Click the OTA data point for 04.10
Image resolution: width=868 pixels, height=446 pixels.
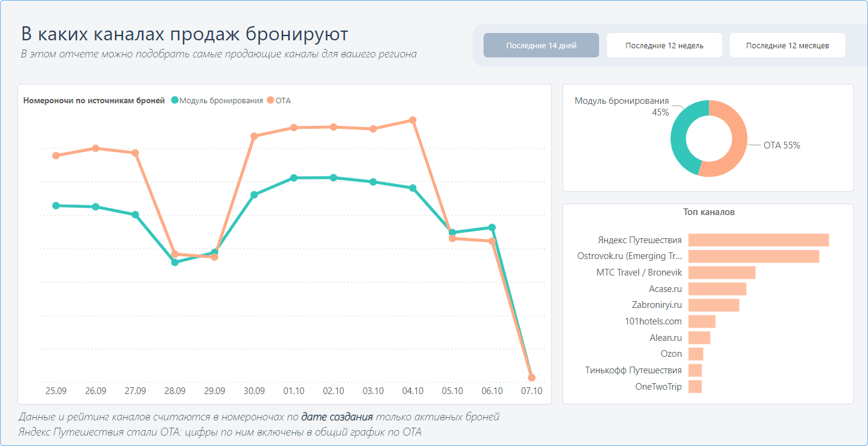click(413, 120)
